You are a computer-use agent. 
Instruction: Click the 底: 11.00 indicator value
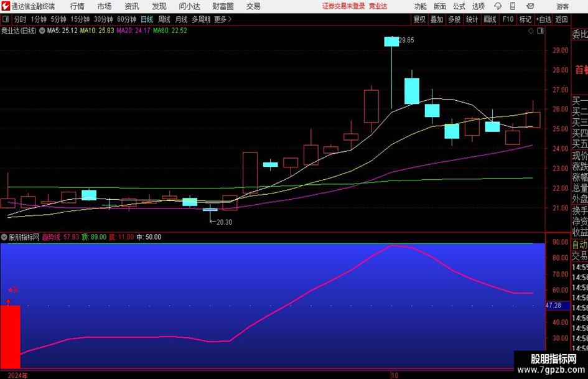click(x=121, y=237)
